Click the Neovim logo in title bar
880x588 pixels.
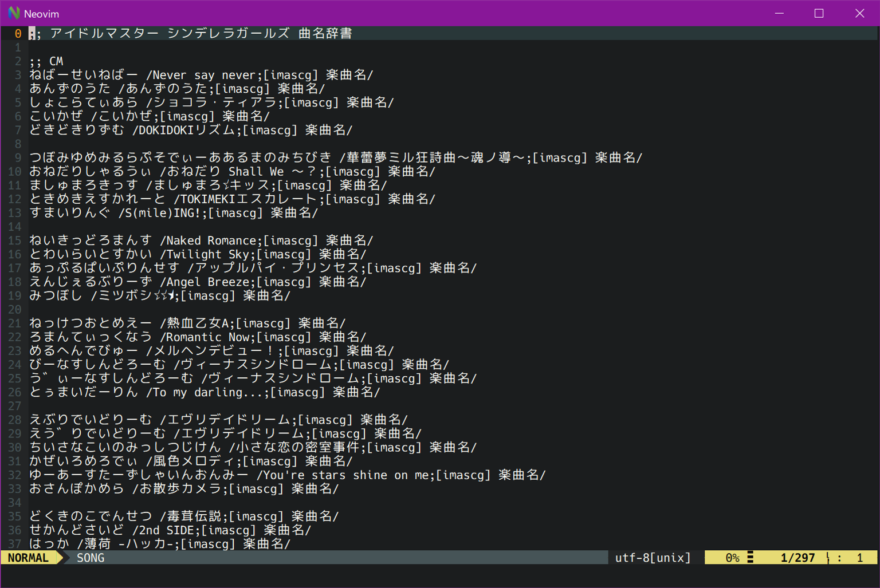coord(14,13)
